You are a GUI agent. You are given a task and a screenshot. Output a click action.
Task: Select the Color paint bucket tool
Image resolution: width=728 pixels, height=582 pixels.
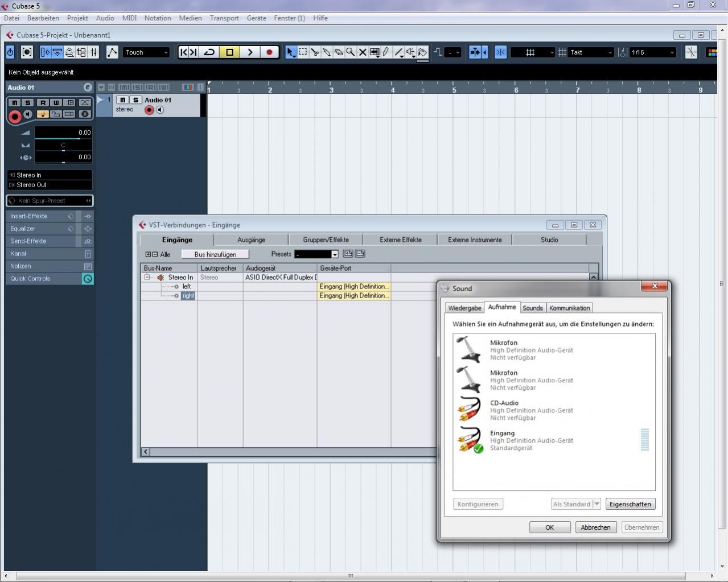point(423,52)
